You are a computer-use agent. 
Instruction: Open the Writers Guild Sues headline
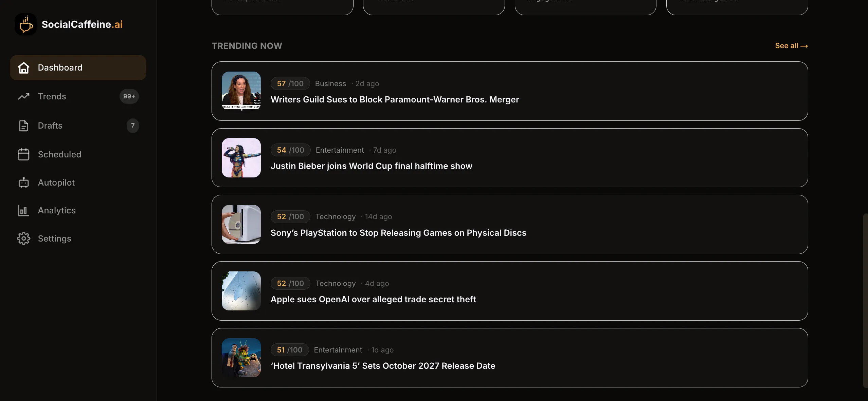(395, 99)
